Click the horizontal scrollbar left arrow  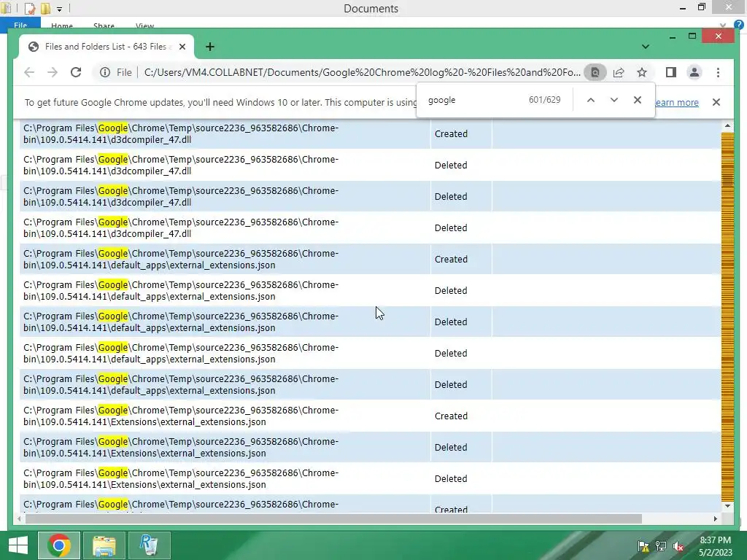(19, 518)
